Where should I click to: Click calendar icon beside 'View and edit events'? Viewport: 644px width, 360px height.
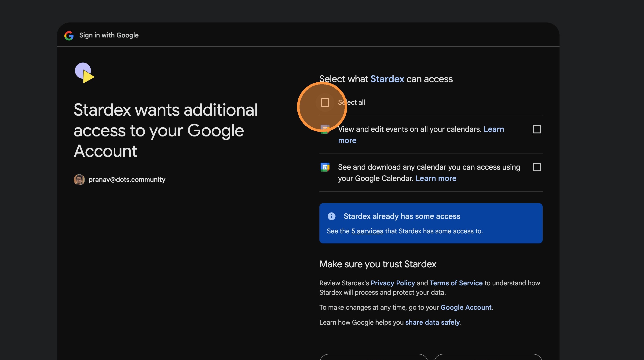(325, 129)
